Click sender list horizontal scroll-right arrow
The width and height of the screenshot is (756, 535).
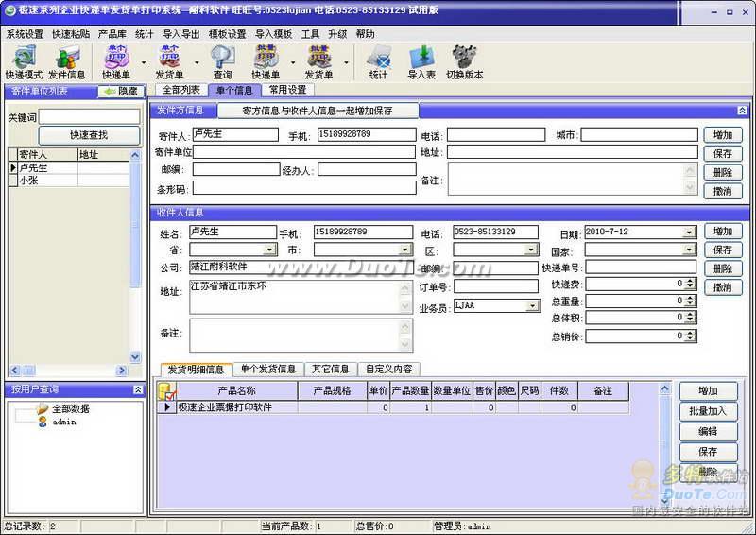tap(122, 371)
